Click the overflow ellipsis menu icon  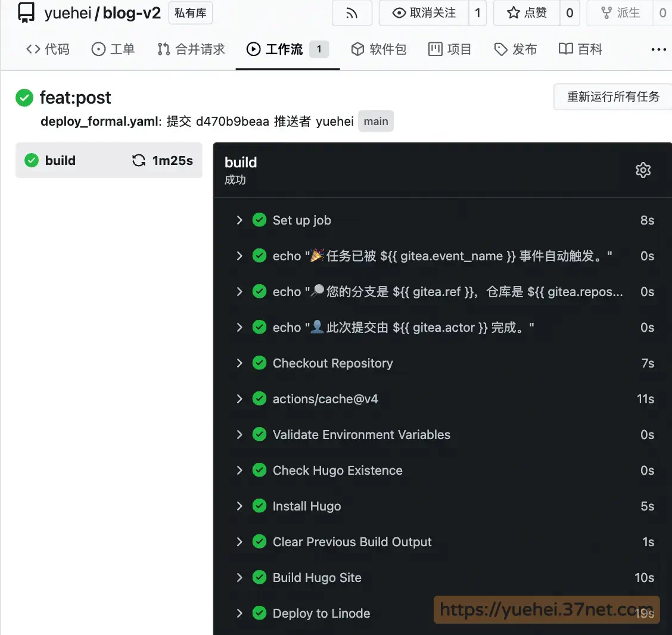coord(658,49)
